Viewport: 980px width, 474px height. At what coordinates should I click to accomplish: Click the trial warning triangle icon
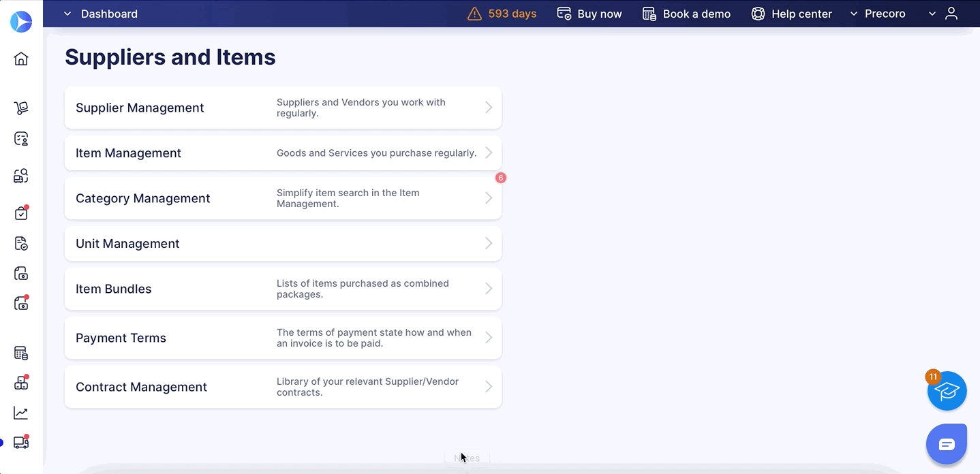[474, 14]
